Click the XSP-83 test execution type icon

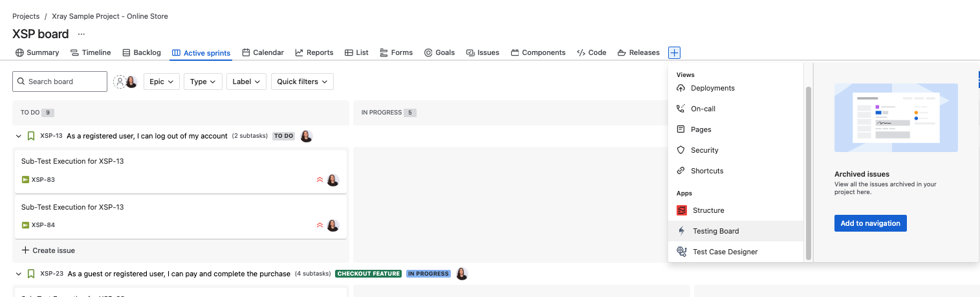25,180
